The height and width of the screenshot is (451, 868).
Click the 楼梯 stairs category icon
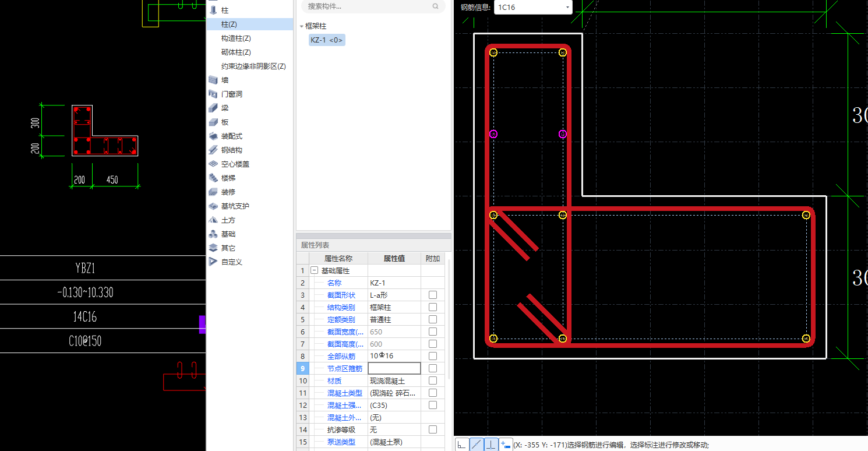(x=213, y=178)
